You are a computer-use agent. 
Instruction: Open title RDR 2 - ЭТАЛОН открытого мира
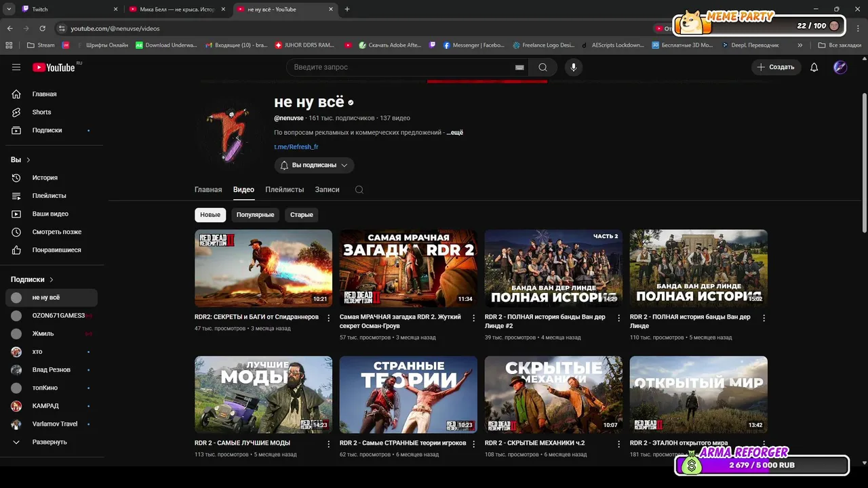[x=679, y=443]
